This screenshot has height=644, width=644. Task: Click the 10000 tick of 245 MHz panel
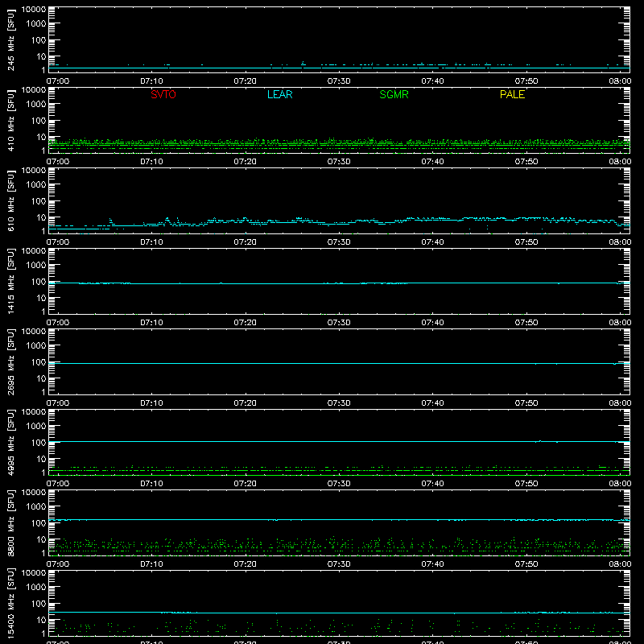tap(34, 10)
